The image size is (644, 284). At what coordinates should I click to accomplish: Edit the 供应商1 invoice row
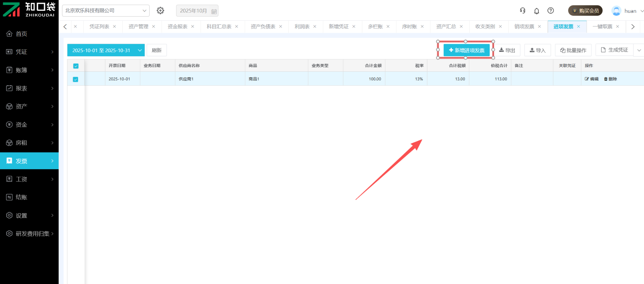[x=592, y=79]
